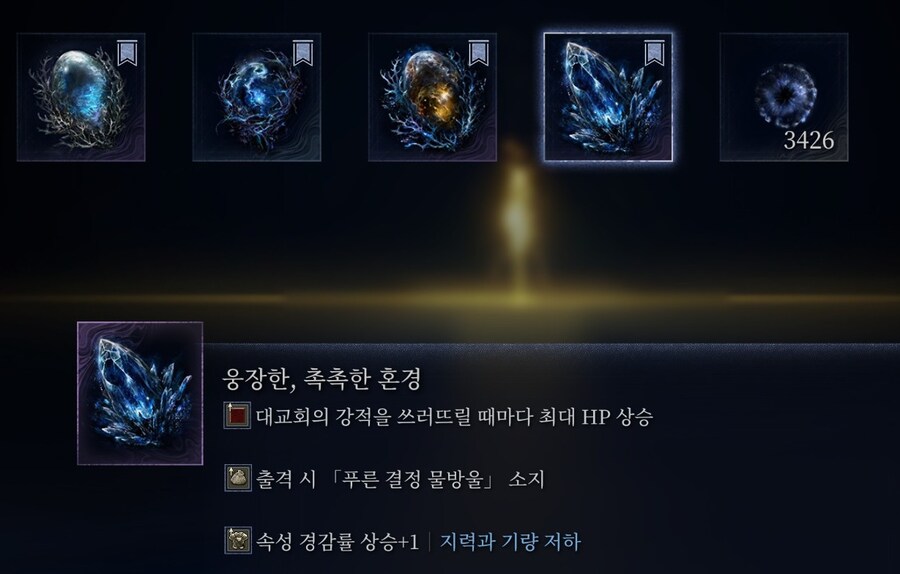Toggle the bookmark flag on the blue crystal relic
Viewport: 900px width, 574px height.
point(654,53)
